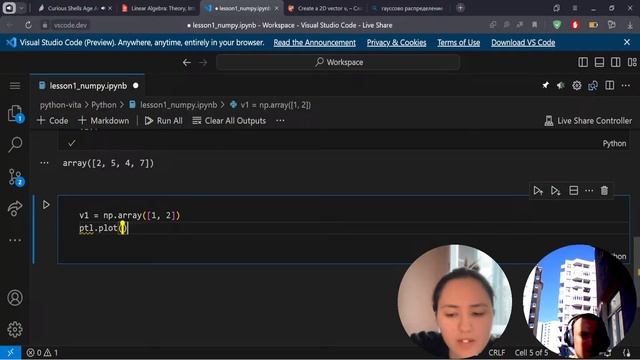Screen dimensions: 640x360
Task: Open the Accounts menu icon
Action: click(x=15, y=298)
